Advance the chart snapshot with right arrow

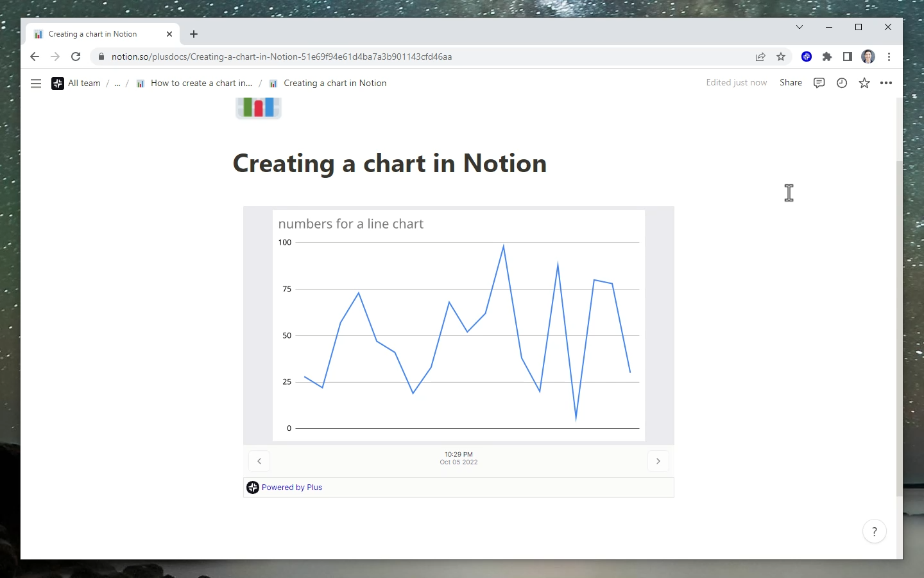tap(658, 461)
